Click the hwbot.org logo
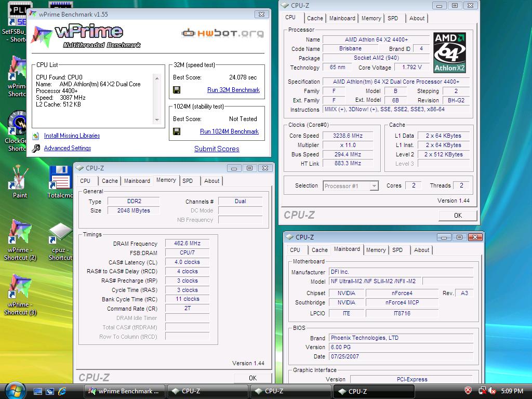The width and height of the screenshot is (532, 399). click(223, 33)
